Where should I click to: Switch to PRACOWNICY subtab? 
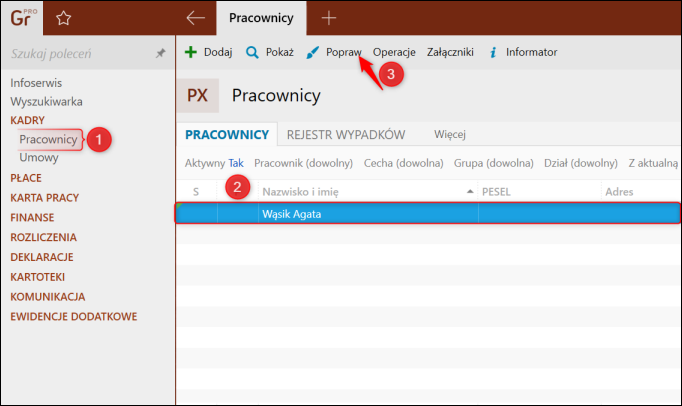pyautogui.click(x=227, y=134)
